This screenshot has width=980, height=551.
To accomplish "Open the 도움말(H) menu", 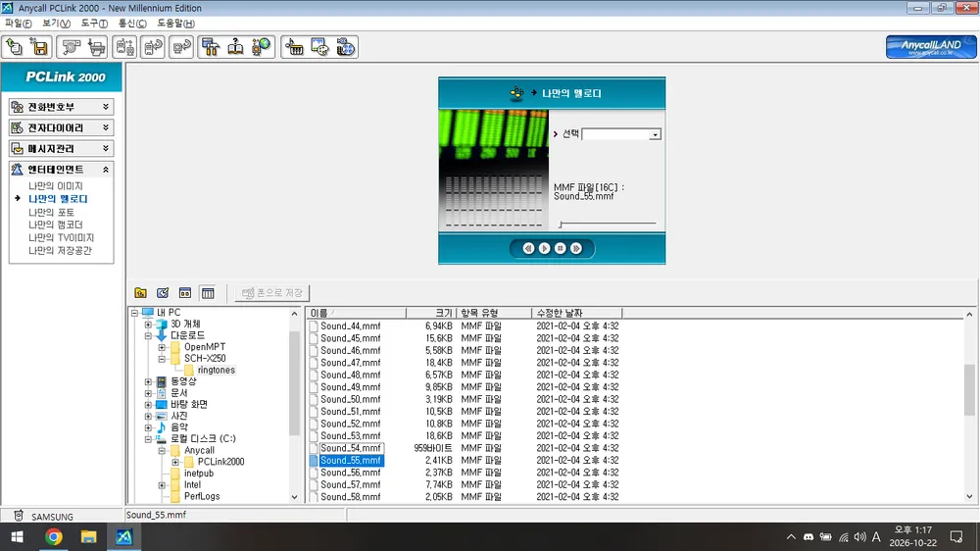I will pyautogui.click(x=175, y=24).
